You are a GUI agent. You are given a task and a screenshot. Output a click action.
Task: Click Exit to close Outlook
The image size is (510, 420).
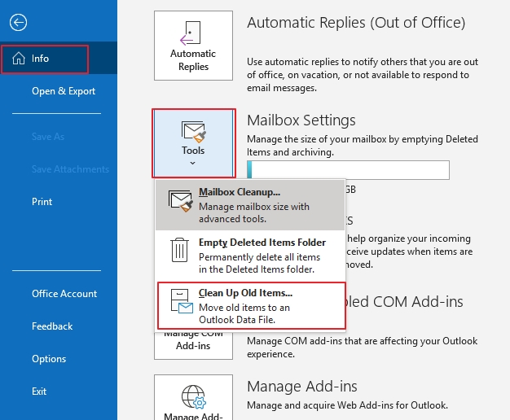(x=39, y=392)
